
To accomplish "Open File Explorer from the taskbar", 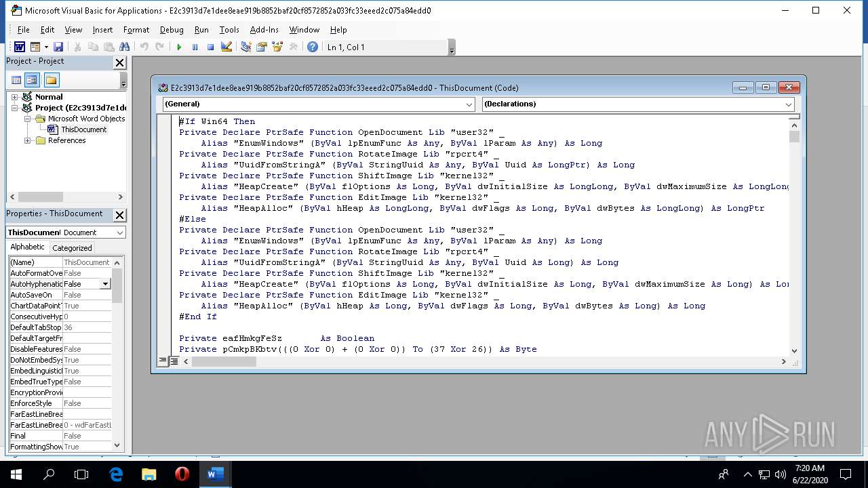I will [x=149, y=474].
